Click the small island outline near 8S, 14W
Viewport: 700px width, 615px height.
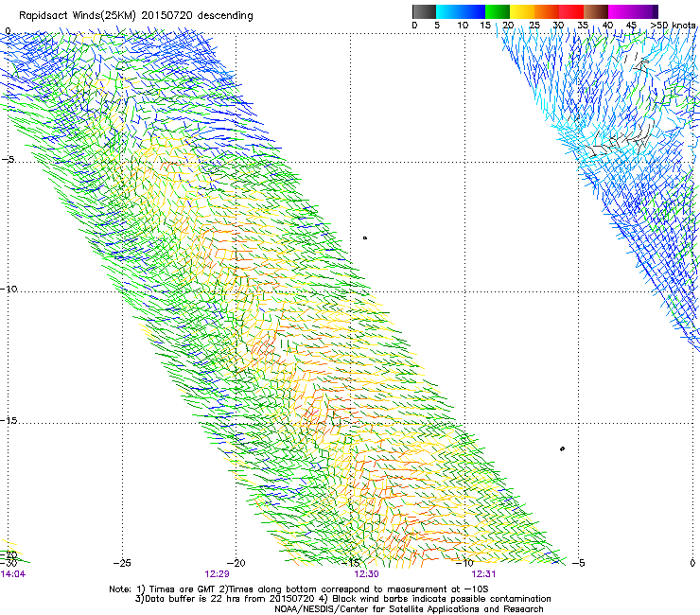click(365, 238)
